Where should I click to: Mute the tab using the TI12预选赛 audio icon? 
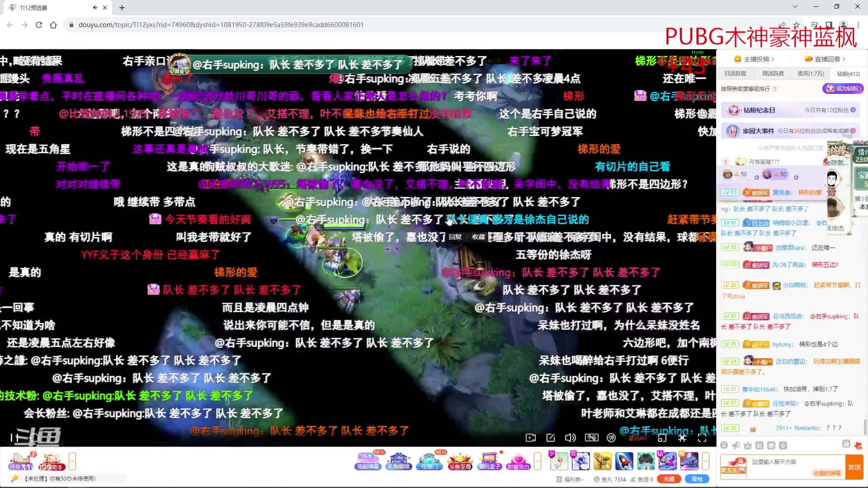[95, 8]
